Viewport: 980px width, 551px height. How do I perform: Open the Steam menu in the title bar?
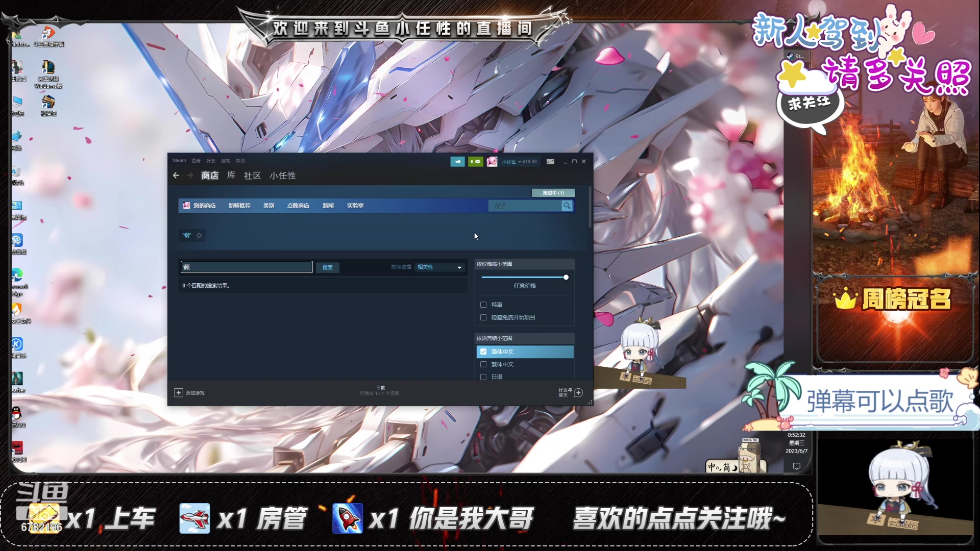click(179, 161)
